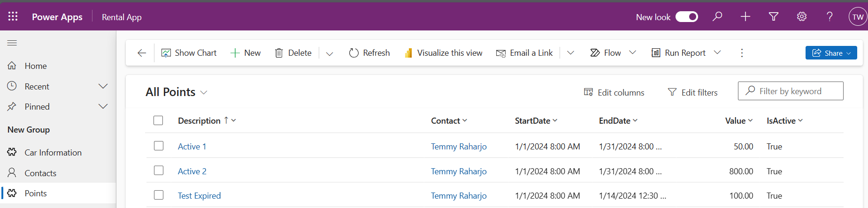
Task: Open the TW user account avatar
Action: click(x=858, y=17)
